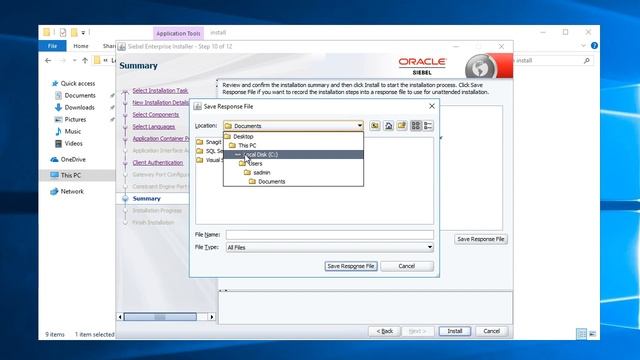Viewport: 640px width, 360px height.
Task: Open Downloads in File Explorer sidebar
Action: tap(79, 107)
